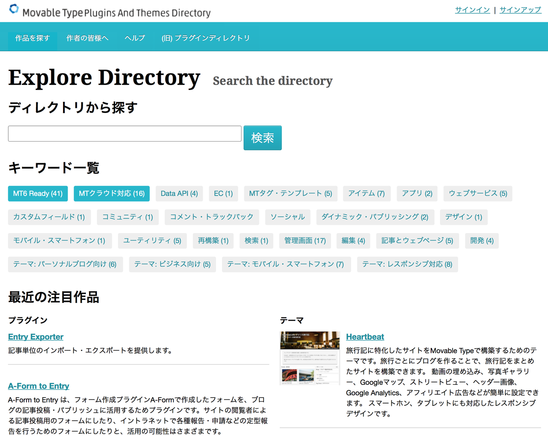This screenshot has width=548, height=436.
Task: Click the 検索 search button
Action: (262, 138)
